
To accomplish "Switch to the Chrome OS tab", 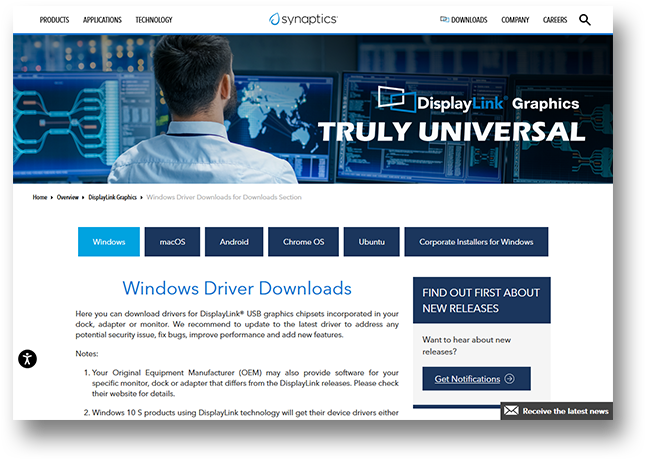I will tap(303, 242).
